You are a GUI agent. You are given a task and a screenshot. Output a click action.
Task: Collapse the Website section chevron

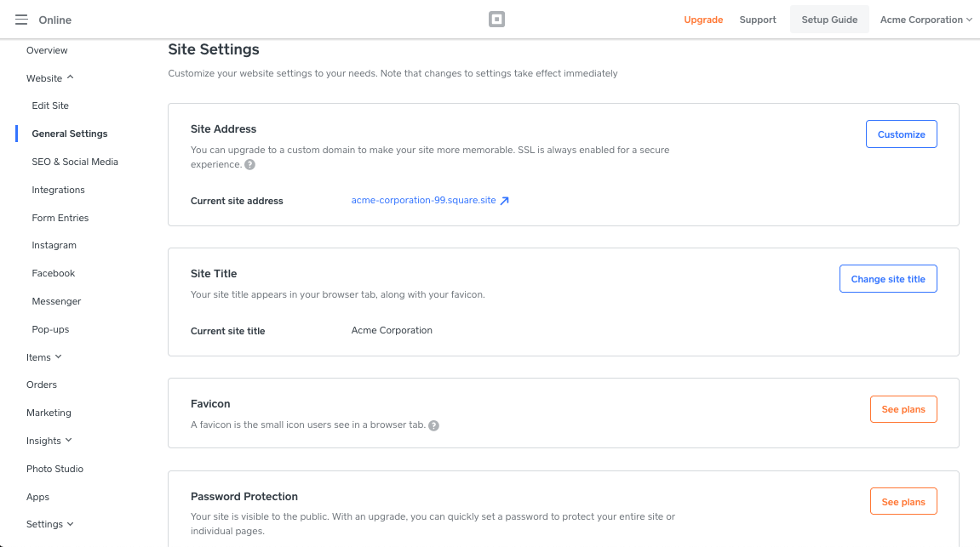(70, 77)
